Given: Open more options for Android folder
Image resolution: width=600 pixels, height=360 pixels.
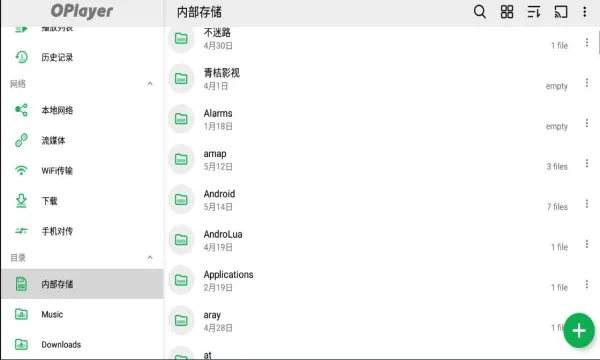Looking at the screenshot, I should pyautogui.click(x=587, y=204).
